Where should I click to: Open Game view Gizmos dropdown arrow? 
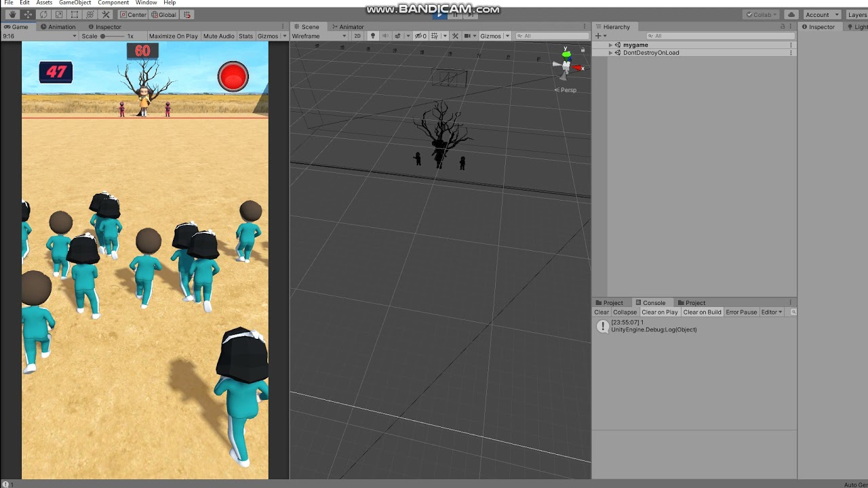coord(284,36)
